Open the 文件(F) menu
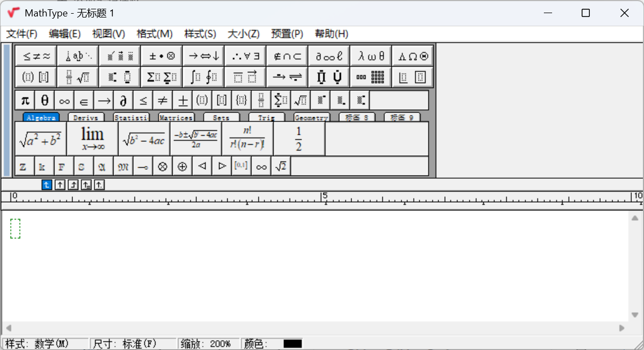The width and height of the screenshot is (644, 350). [x=22, y=34]
